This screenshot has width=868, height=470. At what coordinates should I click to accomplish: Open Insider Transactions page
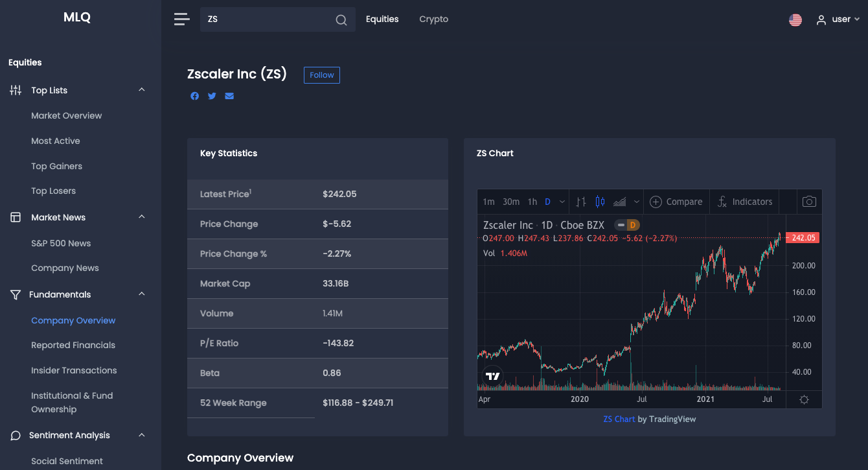[74, 371]
